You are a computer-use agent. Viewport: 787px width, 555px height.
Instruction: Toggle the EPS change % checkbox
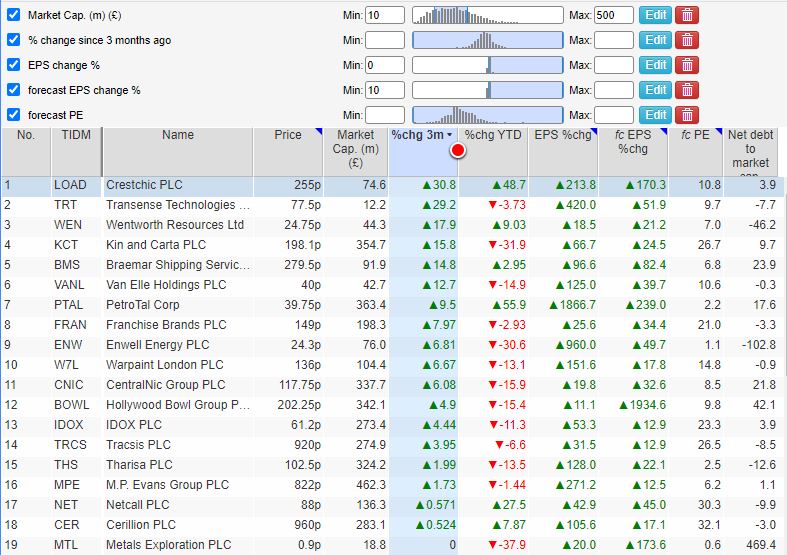tap(14, 65)
